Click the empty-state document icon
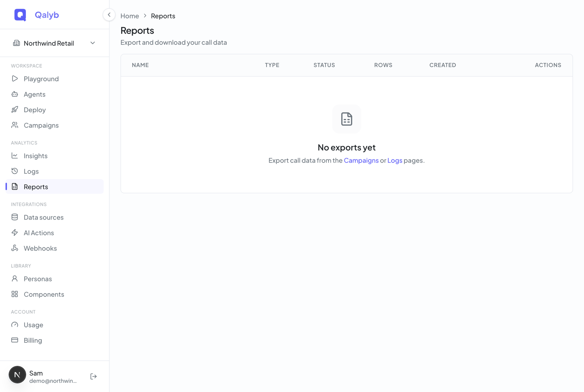 tap(346, 119)
